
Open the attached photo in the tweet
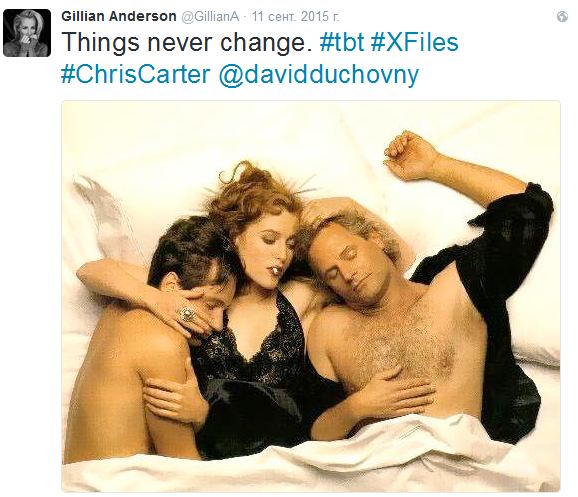click(x=311, y=296)
